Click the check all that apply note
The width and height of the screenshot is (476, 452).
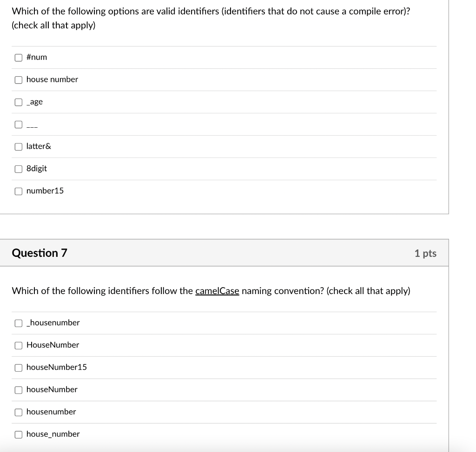53,25
